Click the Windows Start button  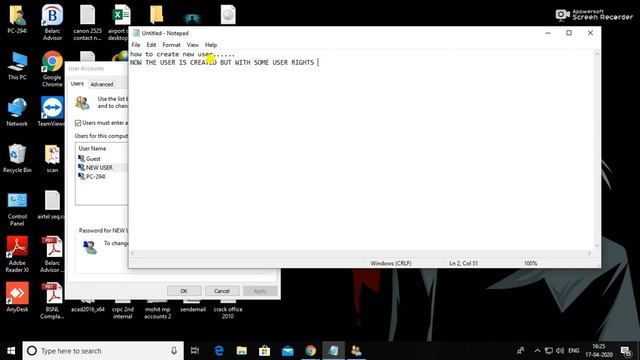(11, 351)
